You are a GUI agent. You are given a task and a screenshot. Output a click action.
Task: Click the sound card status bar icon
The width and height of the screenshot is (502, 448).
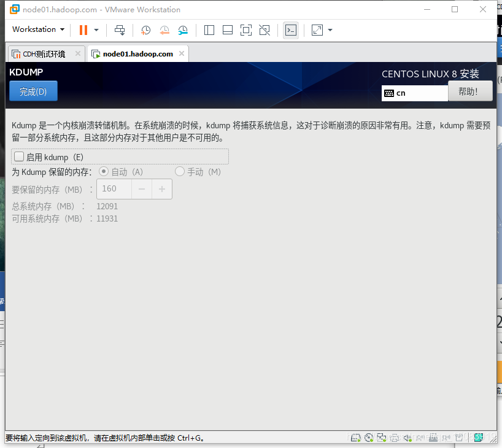click(x=407, y=438)
